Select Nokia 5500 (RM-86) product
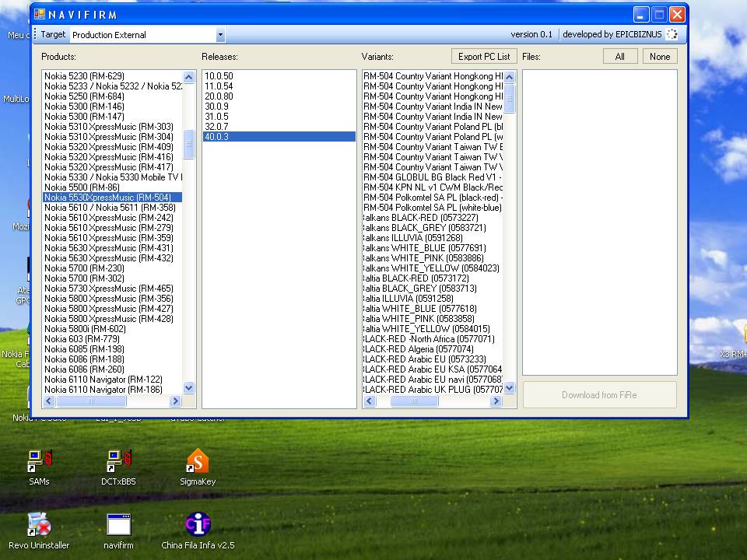 [112, 187]
